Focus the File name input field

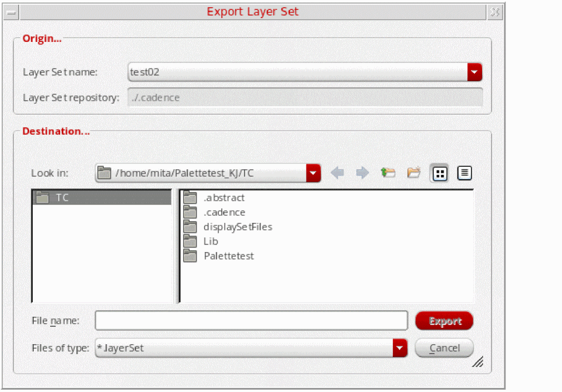tap(252, 320)
